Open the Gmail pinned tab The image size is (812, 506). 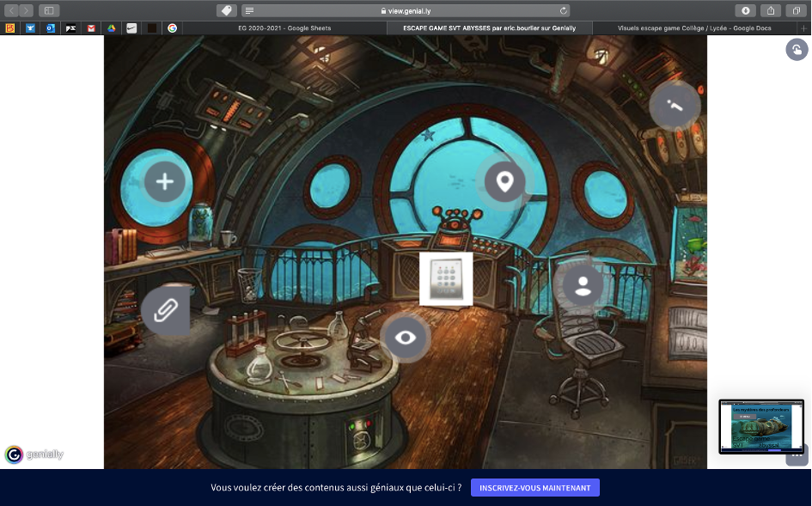click(x=91, y=28)
